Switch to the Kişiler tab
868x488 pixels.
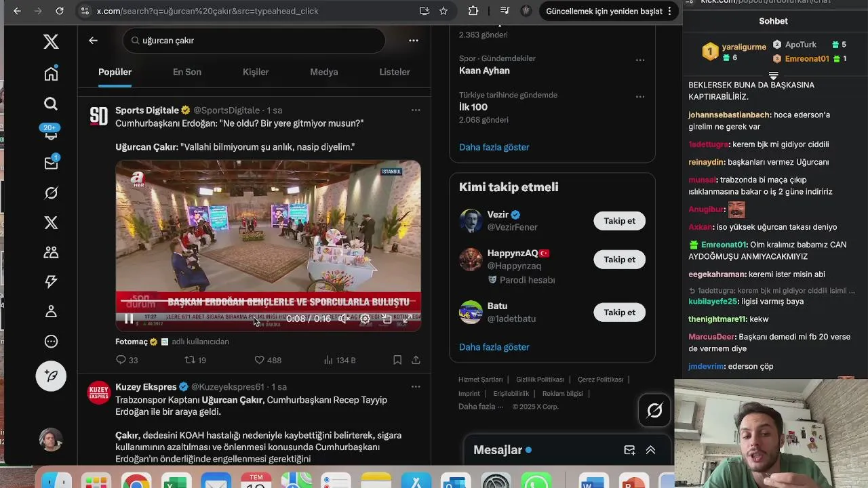click(256, 72)
